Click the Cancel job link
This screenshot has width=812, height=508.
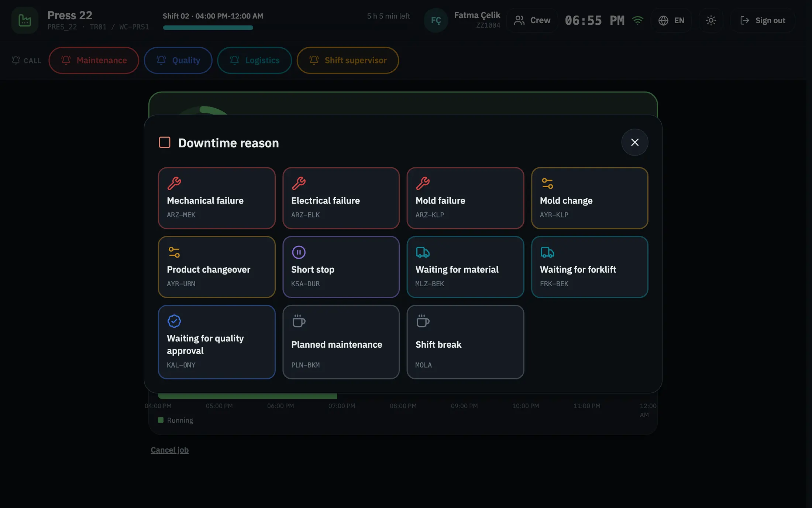pos(169,450)
